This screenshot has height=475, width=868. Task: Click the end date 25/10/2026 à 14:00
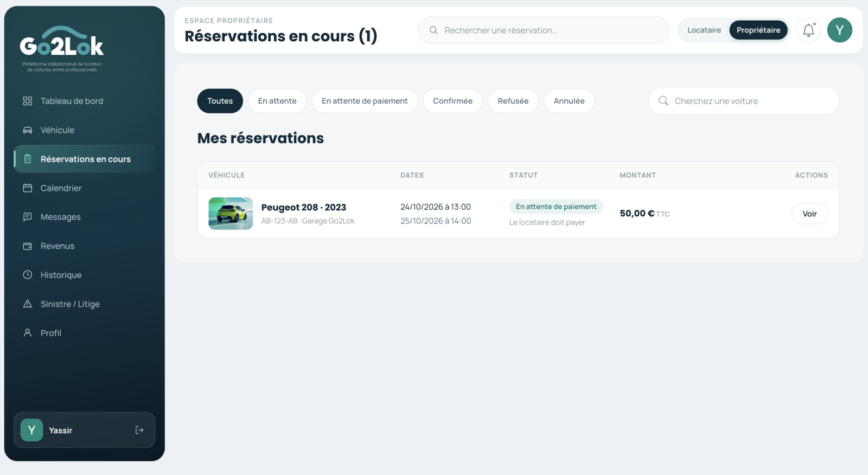click(x=436, y=221)
